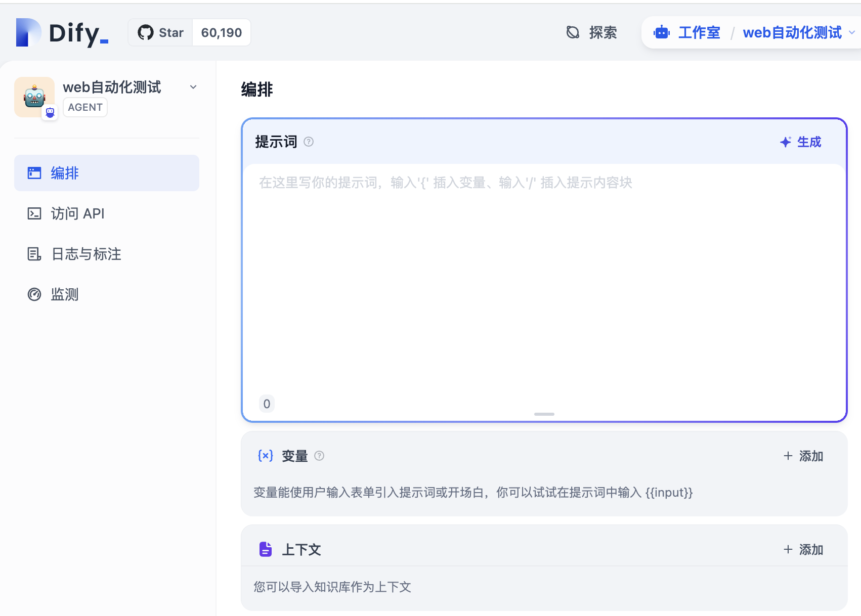Click the robot app avatar icon

(x=34, y=97)
